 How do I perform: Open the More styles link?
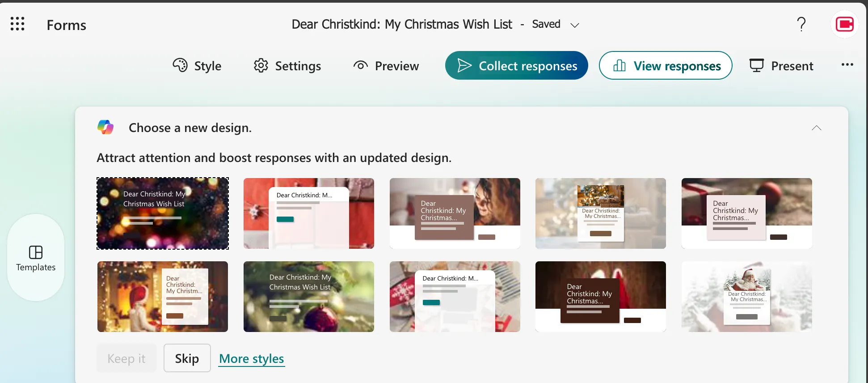252,358
